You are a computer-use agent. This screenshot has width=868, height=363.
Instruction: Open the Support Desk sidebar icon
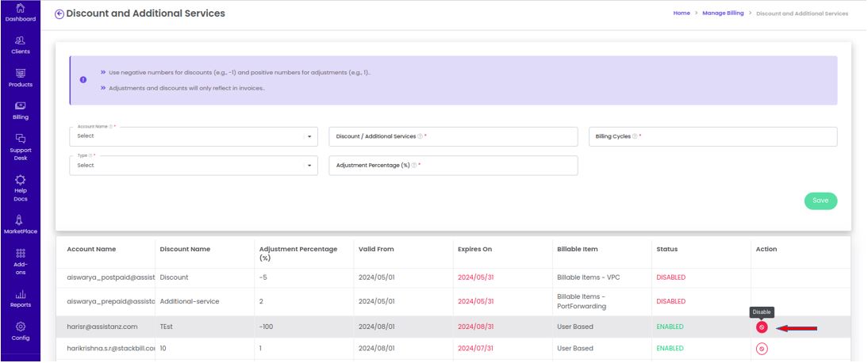pyautogui.click(x=20, y=139)
